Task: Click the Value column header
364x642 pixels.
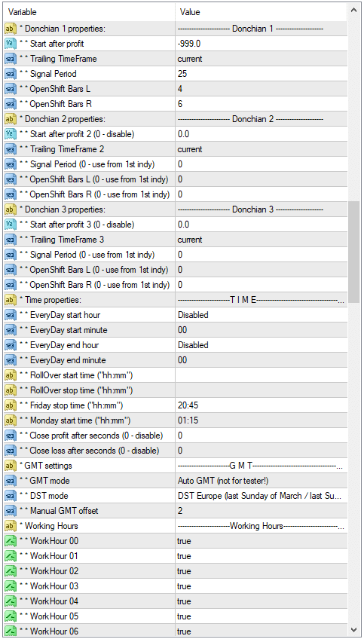Action: [262, 12]
